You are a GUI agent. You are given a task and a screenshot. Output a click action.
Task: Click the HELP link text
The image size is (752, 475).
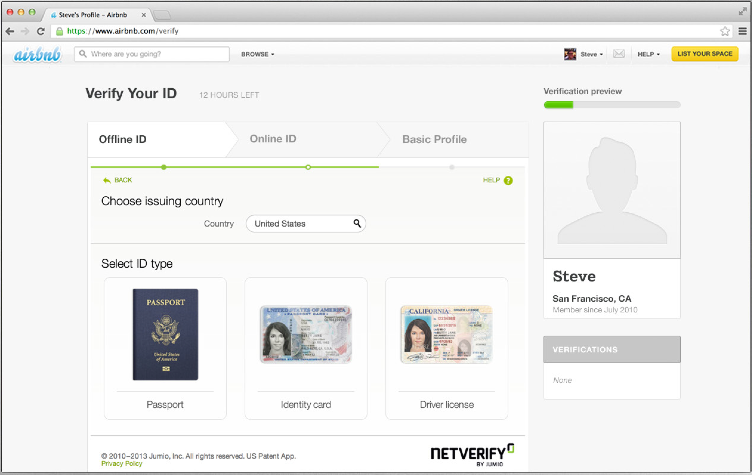click(x=491, y=180)
